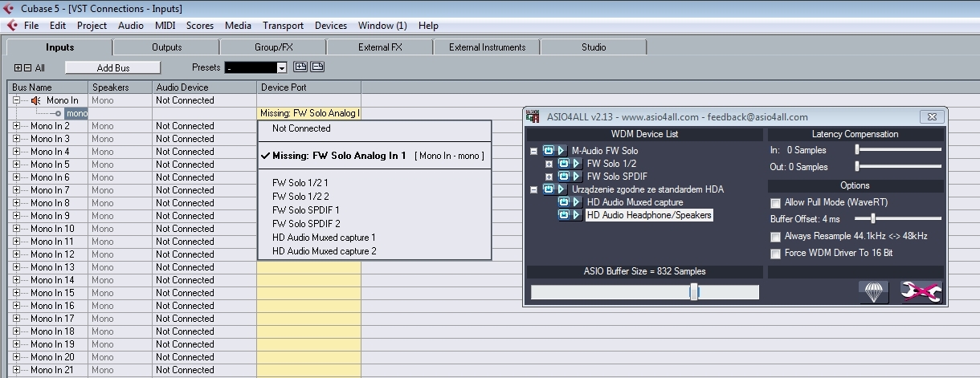Select the highlighted mono channel row
The width and height of the screenshot is (980, 378).
(x=77, y=113)
